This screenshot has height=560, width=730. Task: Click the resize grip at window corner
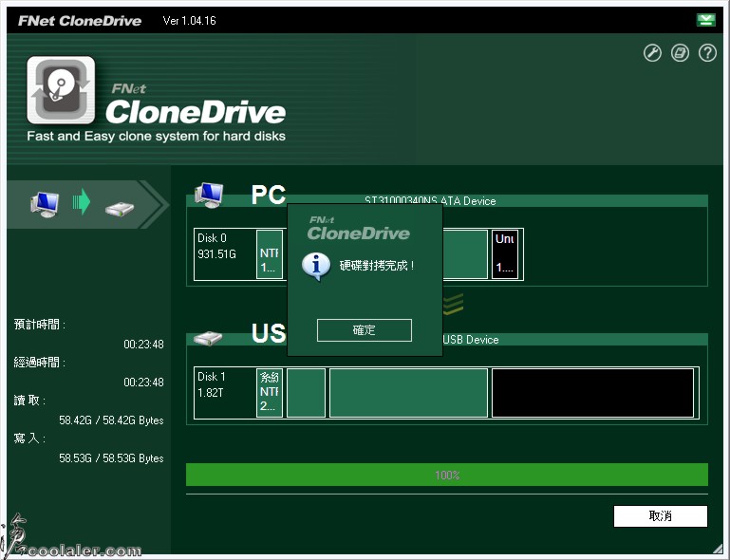coord(717,549)
